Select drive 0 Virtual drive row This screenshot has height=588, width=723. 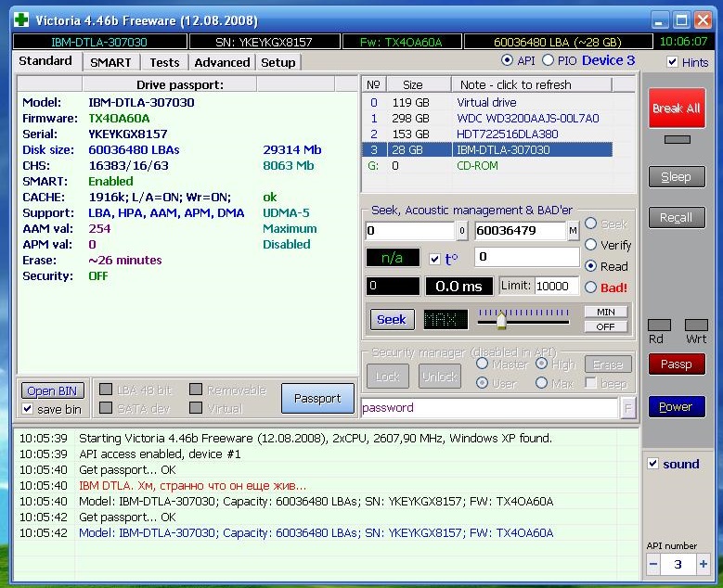(487, 102)
